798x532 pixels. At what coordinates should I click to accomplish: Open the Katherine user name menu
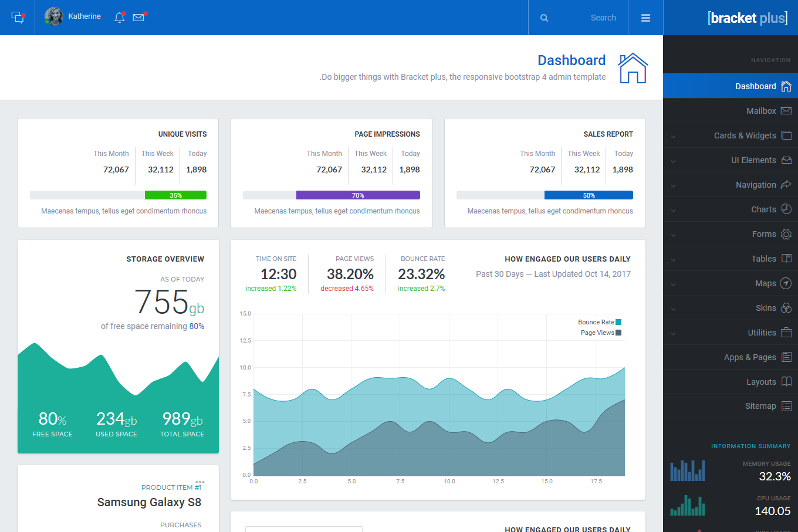(84, 16)
